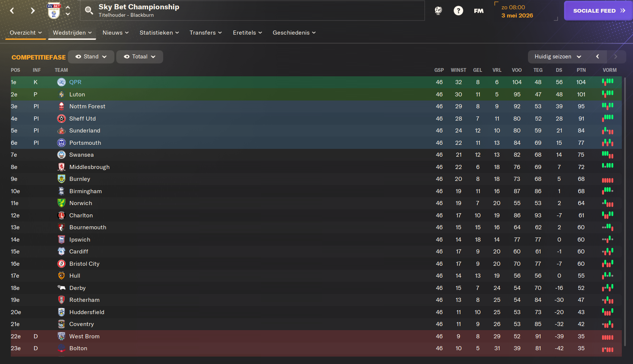This screenshot has width=633, height=364.
Task: Click the Sheff Utd club crest
Action: point(61,119)
